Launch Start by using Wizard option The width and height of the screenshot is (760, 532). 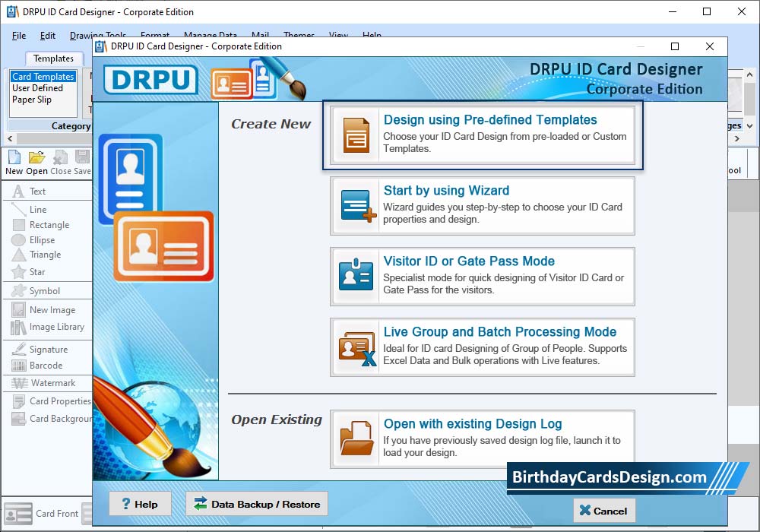point(483,205)
